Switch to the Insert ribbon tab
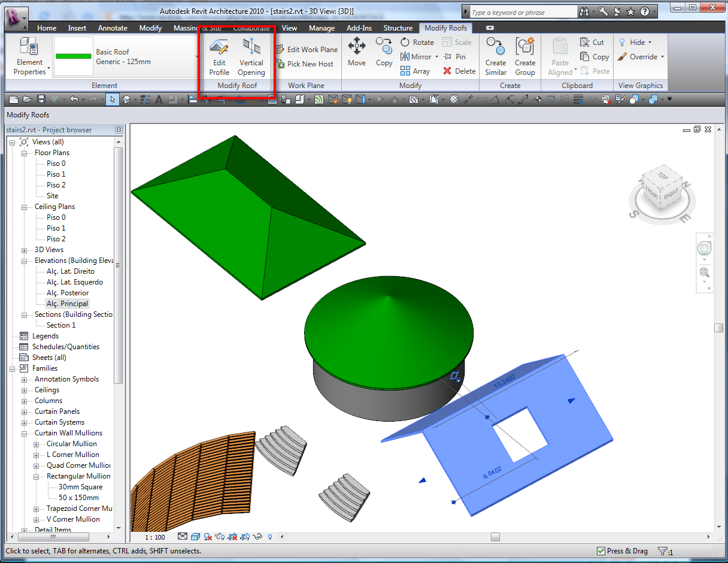Image resolution: width=728 pixels, height=563 pixels. 77,28
